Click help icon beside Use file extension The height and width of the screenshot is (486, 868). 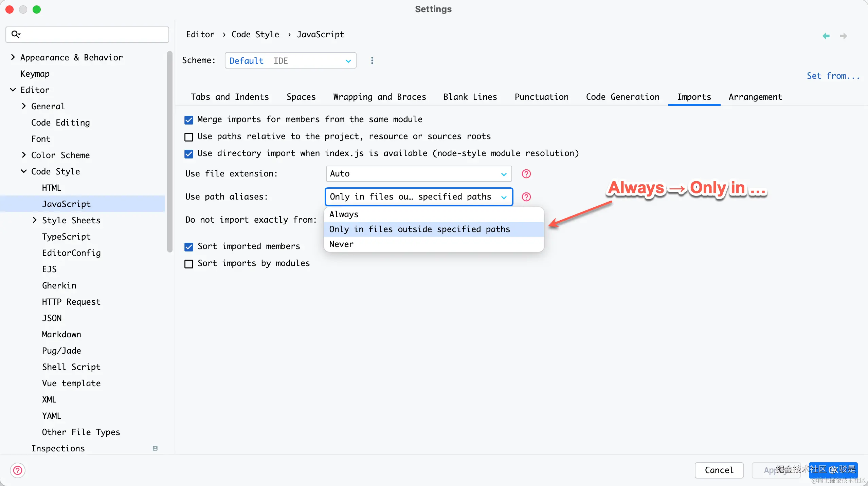526,174
